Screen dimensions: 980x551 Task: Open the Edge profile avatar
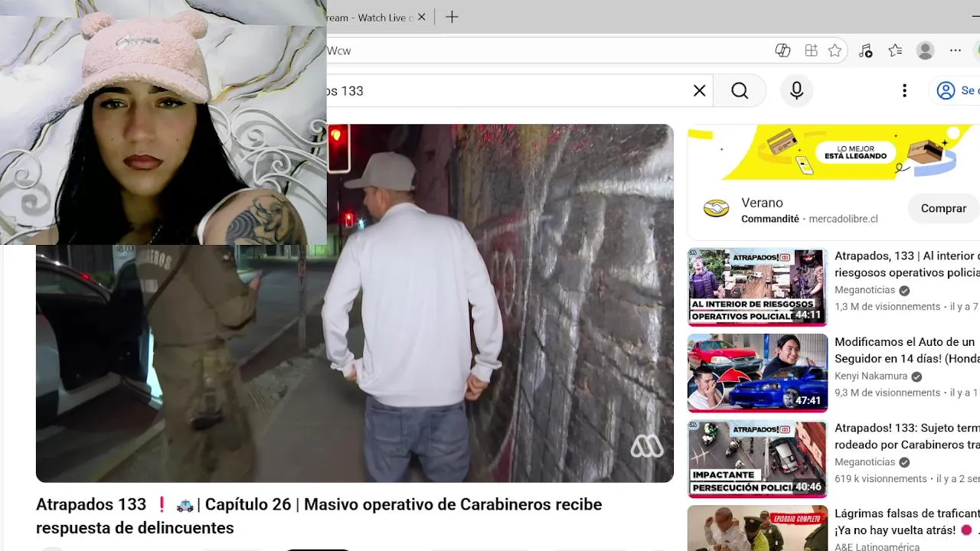coord(926,51)
